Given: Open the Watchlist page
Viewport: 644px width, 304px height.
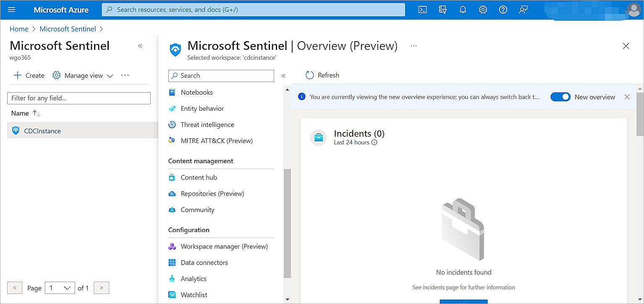Looking at the screenshot, I should (x=193, y=294).
